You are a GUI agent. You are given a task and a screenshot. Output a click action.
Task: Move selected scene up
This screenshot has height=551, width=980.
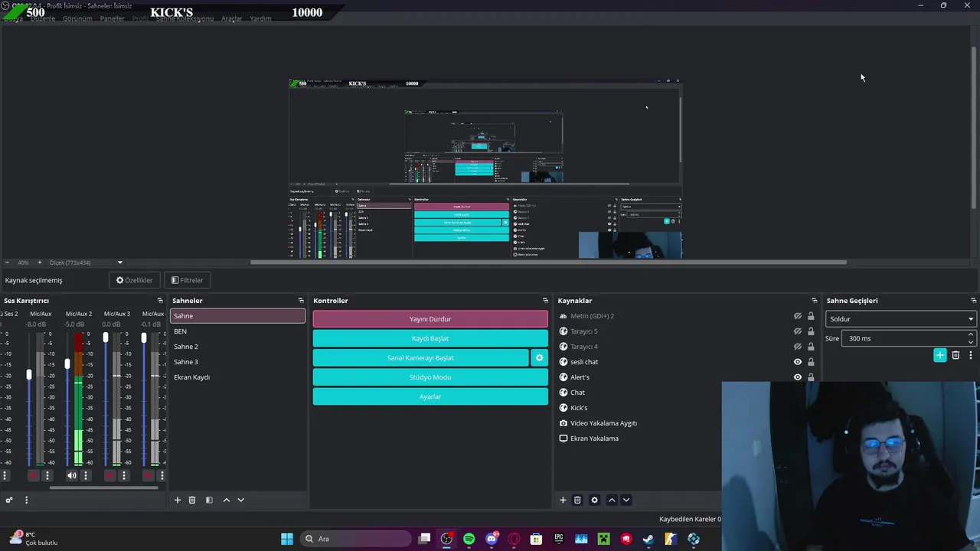tap(226, 500)
